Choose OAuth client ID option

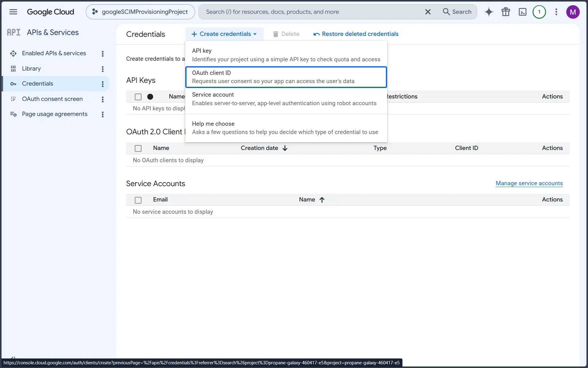click(x=286, y=77)
